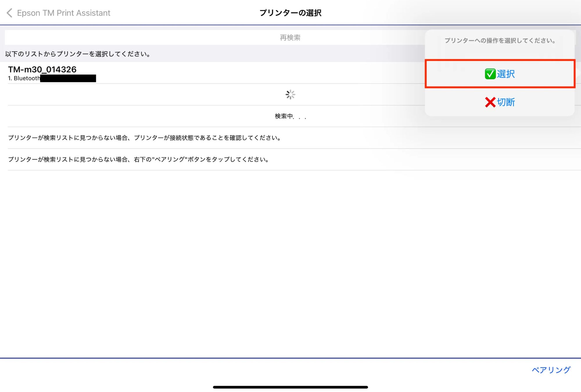Tap the ペアリング link at bottom right
The height and width of the screenshot is (392, 581).
[x=551, y=370]
